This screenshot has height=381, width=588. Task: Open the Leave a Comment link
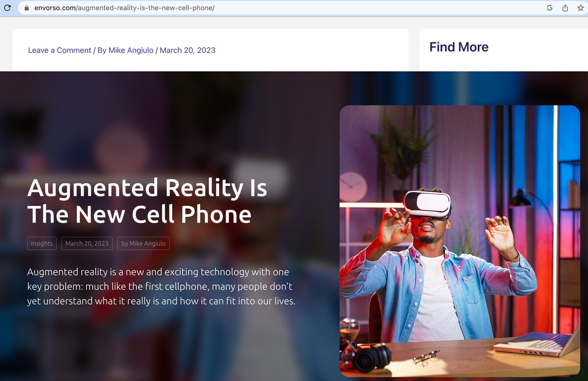(x=59, y=50)
